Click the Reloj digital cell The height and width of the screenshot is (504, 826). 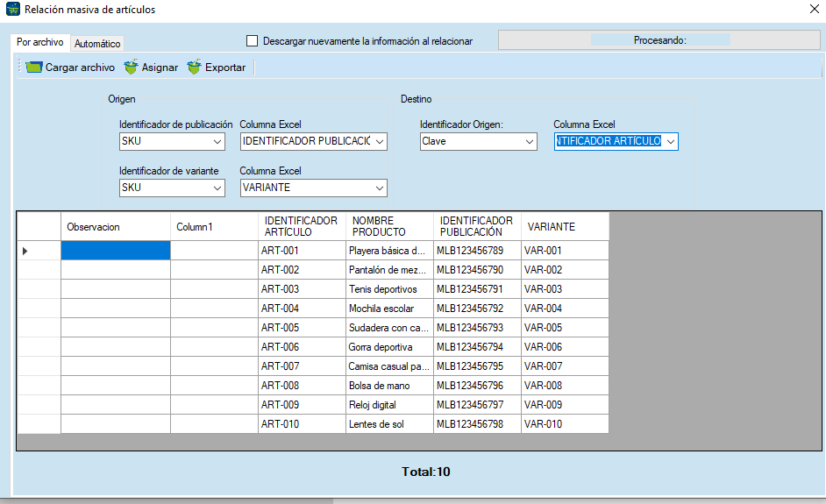(390, 404)
